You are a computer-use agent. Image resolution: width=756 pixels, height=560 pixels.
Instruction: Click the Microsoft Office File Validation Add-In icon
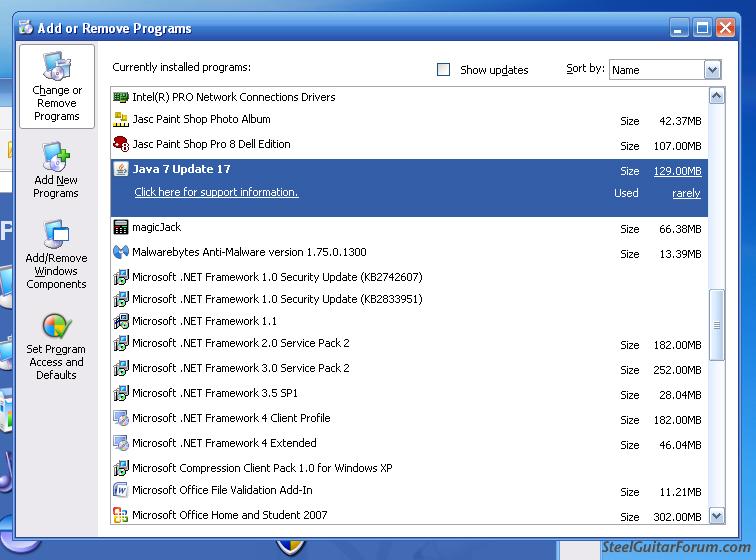coord(121,490)
